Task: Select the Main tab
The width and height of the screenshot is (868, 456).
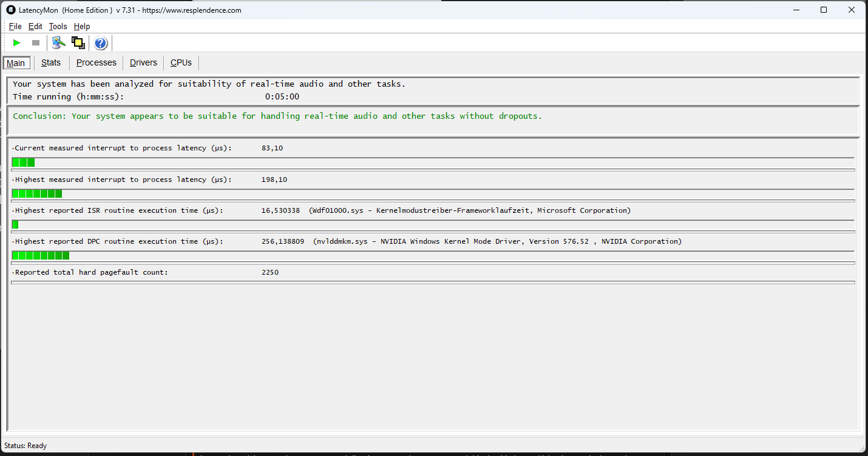Action: pyautogui.click(x=16, y=63)
